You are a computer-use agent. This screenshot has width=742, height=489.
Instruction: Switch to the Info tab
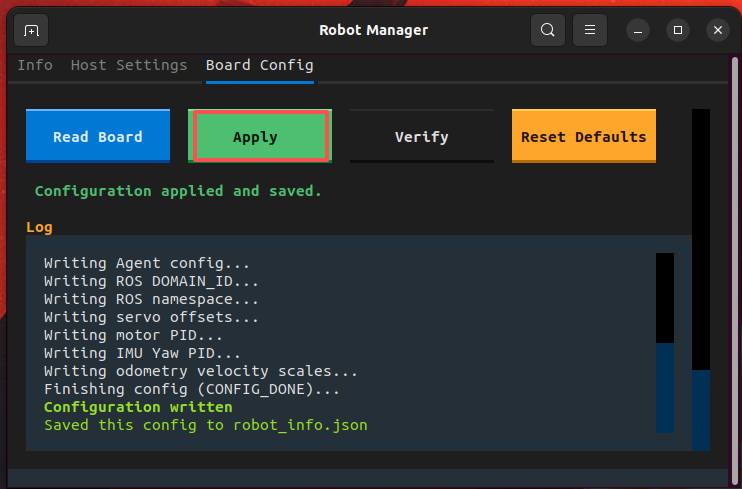(x=35, y=65)
